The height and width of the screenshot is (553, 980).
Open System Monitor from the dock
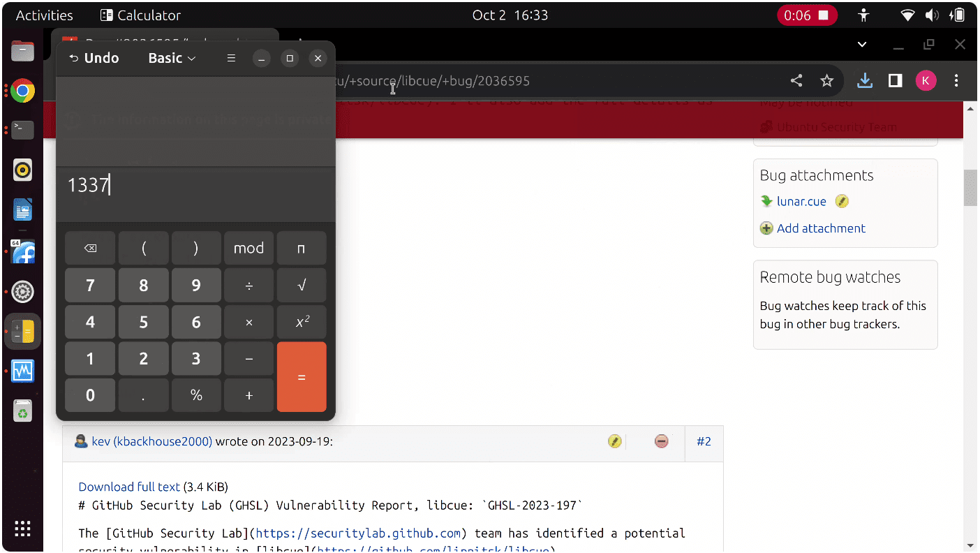(x=22, y=371)
